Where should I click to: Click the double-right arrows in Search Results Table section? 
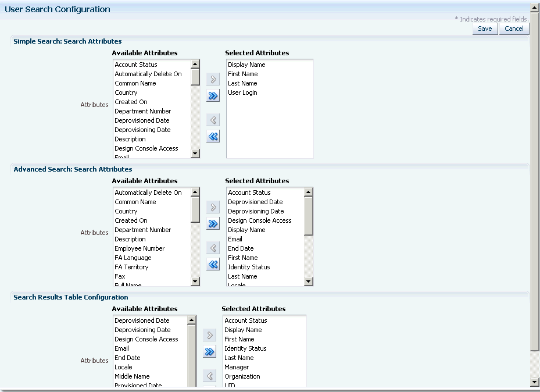tap(209, 351)
